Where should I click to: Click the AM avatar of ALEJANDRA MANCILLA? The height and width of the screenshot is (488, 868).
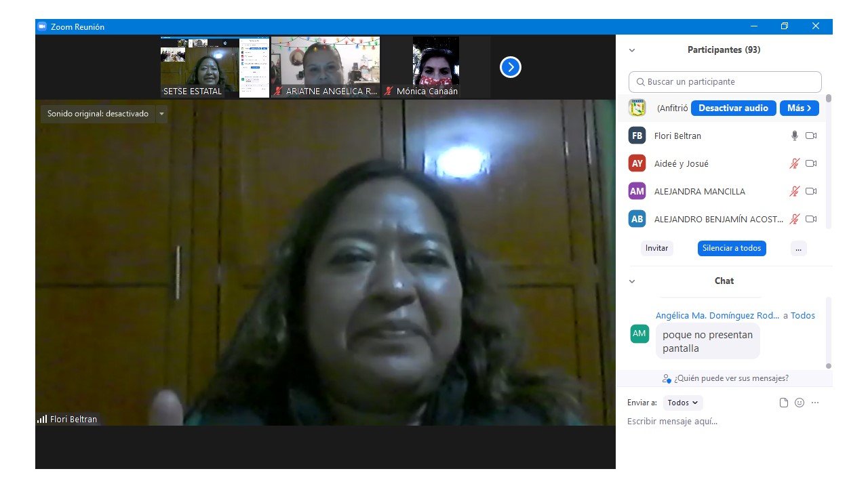click(x=637, y=191)
